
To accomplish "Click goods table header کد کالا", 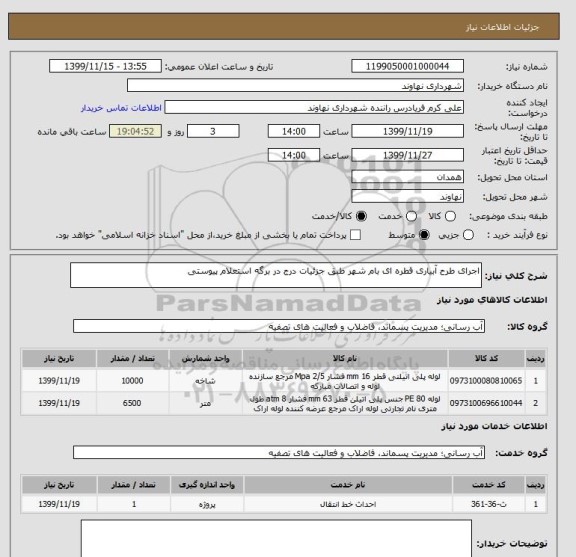I will (x=486, y=358).
